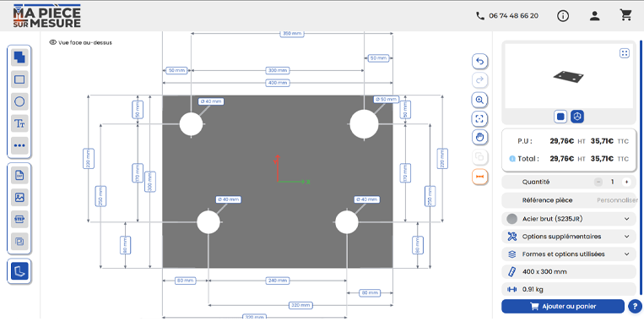Select the top-right 50 mm hole
644x322 pixels.
364,124
